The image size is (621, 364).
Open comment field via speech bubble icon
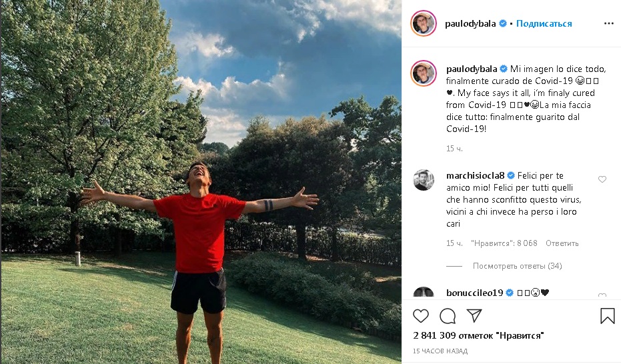[448, 316]
